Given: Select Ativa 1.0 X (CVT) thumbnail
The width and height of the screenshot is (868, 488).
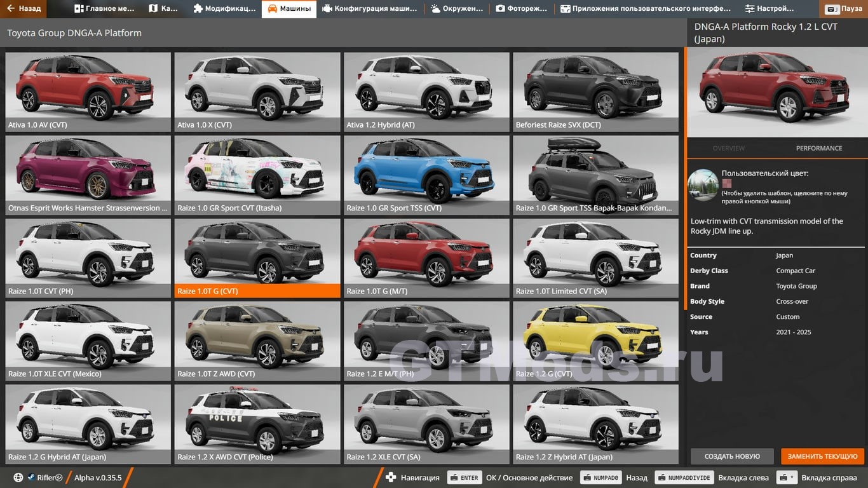Looking at the screenshot, I should point(257,91).
